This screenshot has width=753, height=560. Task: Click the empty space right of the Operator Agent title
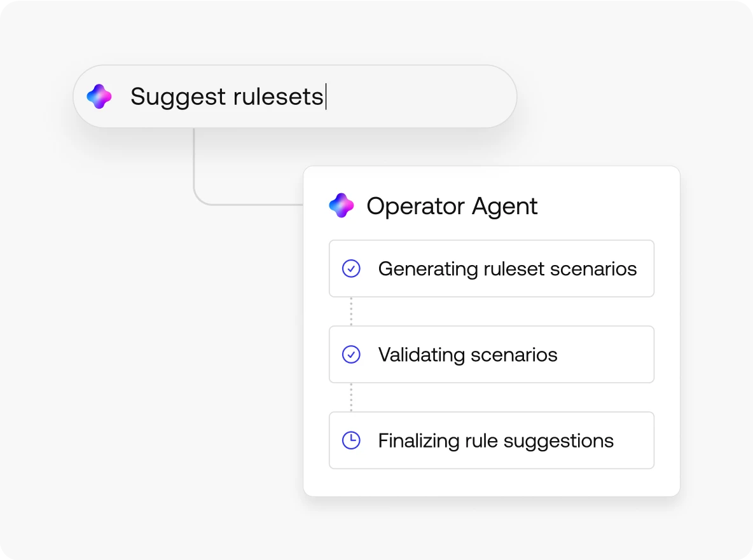pyautogui.click(x=604, y=206)
